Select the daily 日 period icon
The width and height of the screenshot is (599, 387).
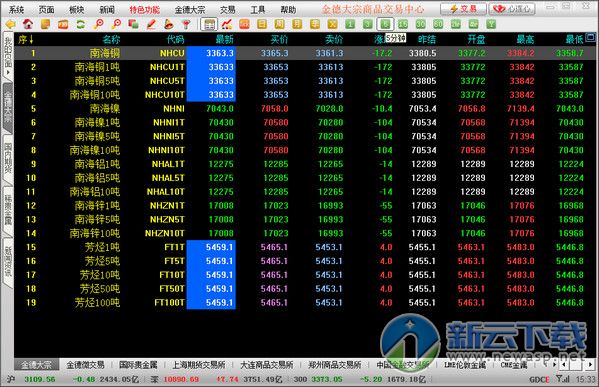[x=262, y=24]
